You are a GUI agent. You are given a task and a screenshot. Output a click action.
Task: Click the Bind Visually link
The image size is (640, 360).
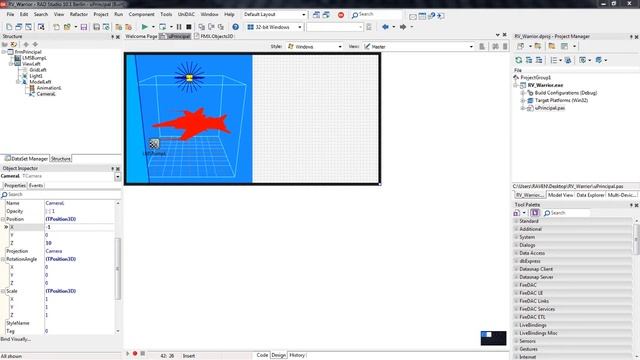[x=16, y=339]
